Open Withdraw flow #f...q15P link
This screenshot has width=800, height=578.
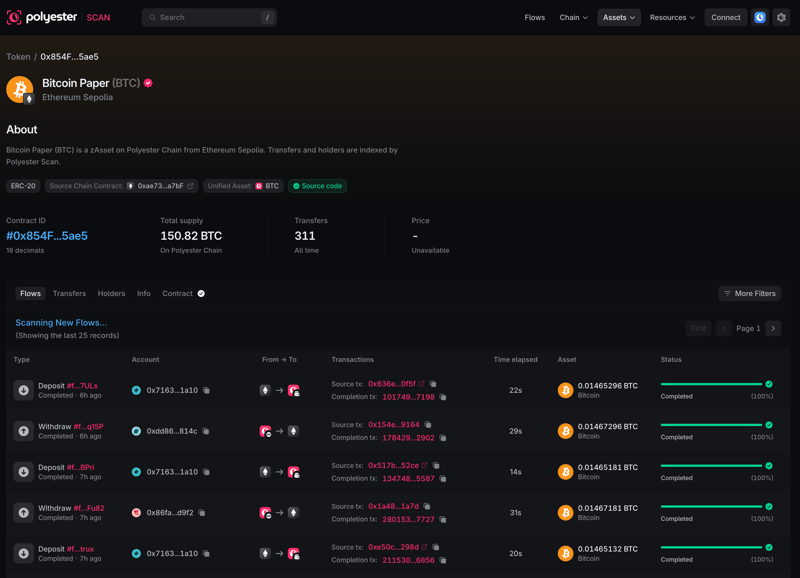[x=88, y=426]
